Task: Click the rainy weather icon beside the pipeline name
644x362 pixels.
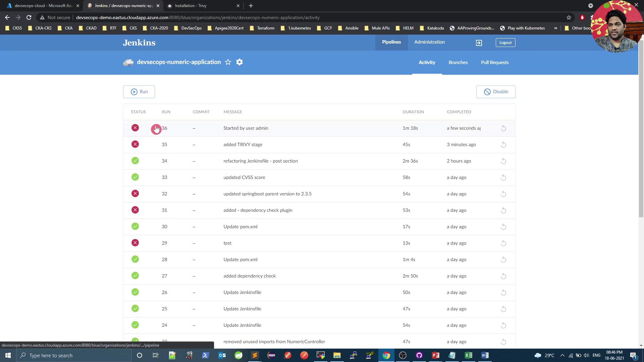Action: point(128,63)
